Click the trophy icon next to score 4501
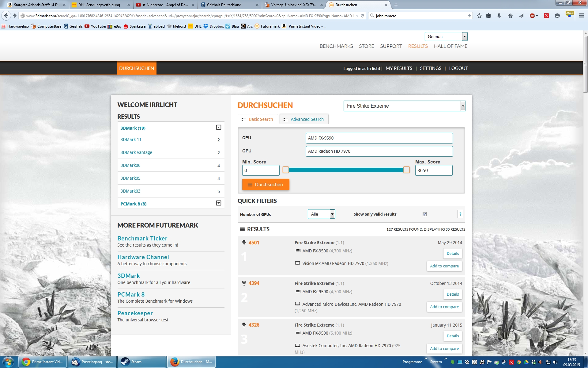Viewport: 588px width, 368px height. click(x=244, y=242)
